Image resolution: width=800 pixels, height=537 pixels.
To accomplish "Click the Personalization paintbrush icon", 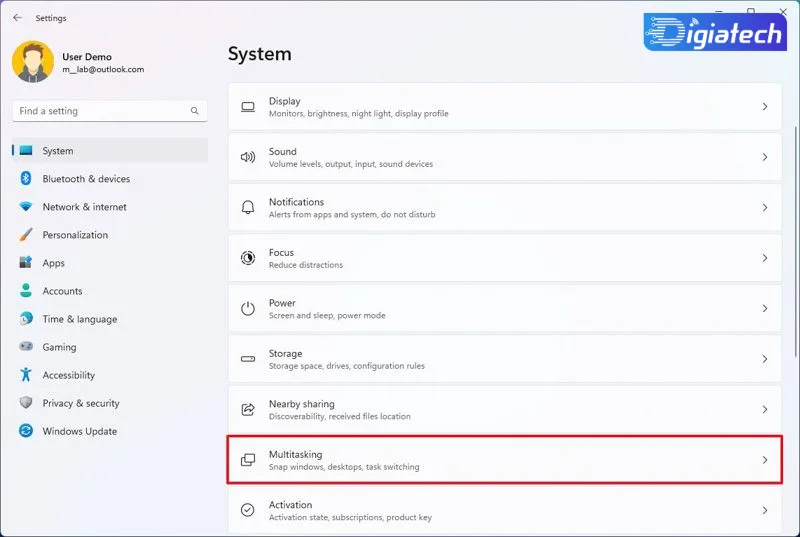I will tap(26, 235).
